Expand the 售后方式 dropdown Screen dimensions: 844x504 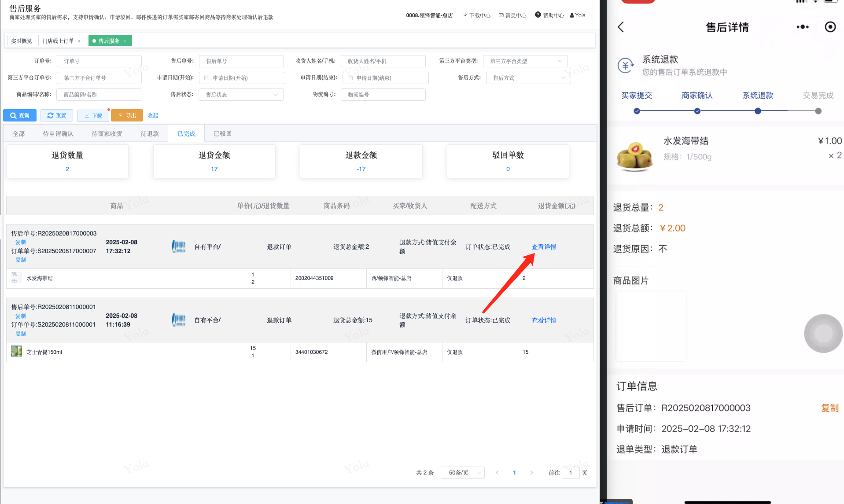coord(528,78)
